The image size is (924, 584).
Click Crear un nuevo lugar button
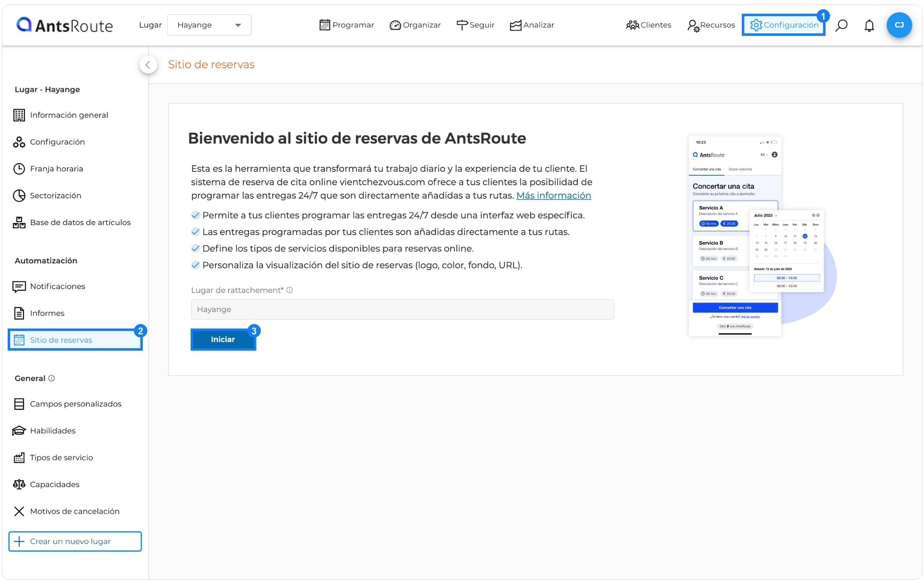click(x=75, y=541)
